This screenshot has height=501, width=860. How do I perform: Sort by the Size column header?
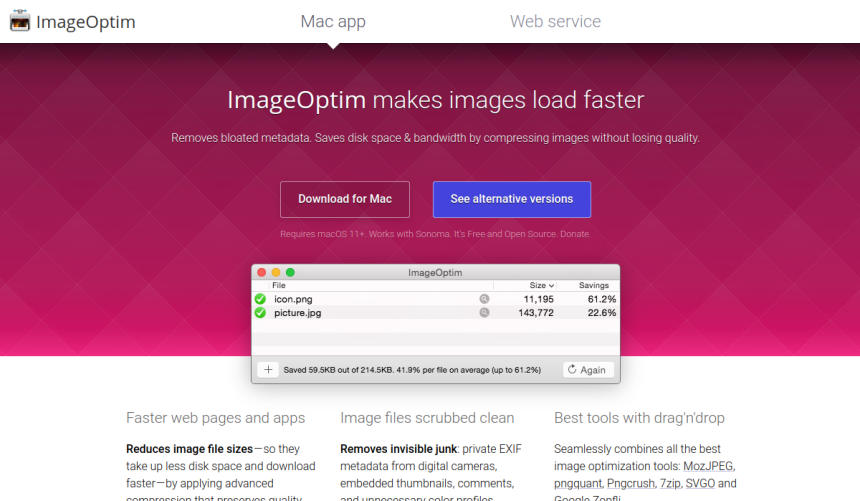point(542,285)
